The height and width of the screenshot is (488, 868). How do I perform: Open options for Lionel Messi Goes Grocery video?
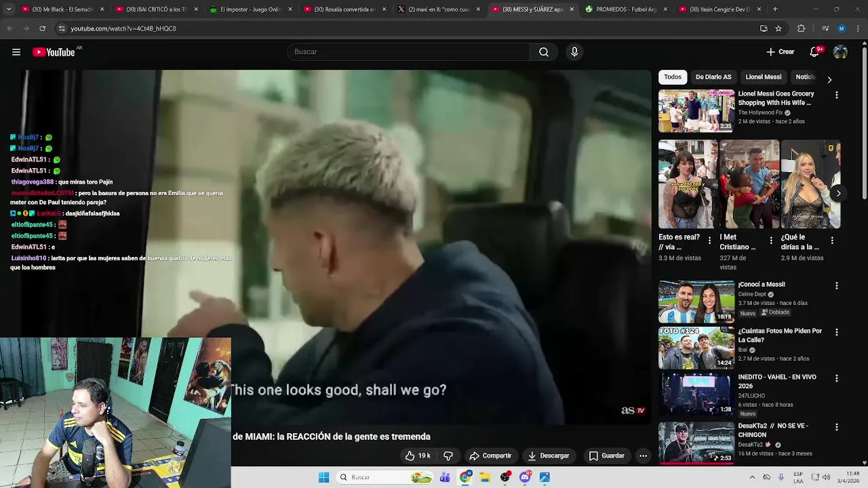836,96
